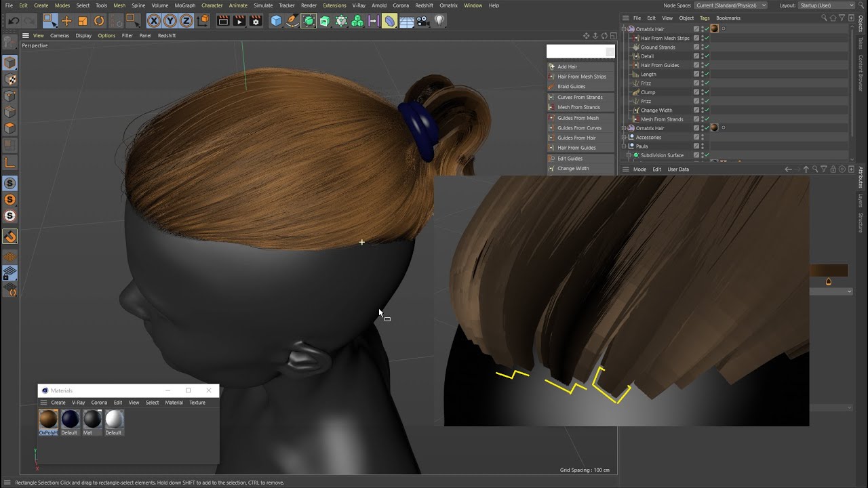Click home icon in Objects panel
868x488 pixels.
tap(833, 18)
